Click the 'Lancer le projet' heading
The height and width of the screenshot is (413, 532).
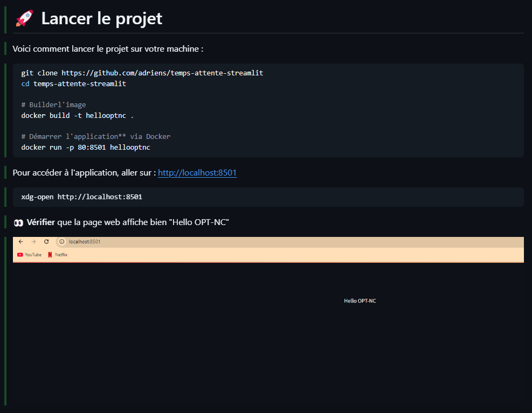point(101,18)
